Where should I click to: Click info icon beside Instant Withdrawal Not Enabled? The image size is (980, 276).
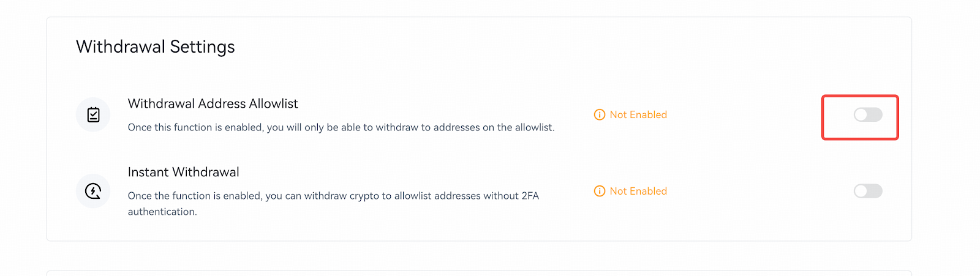point(600,191)
